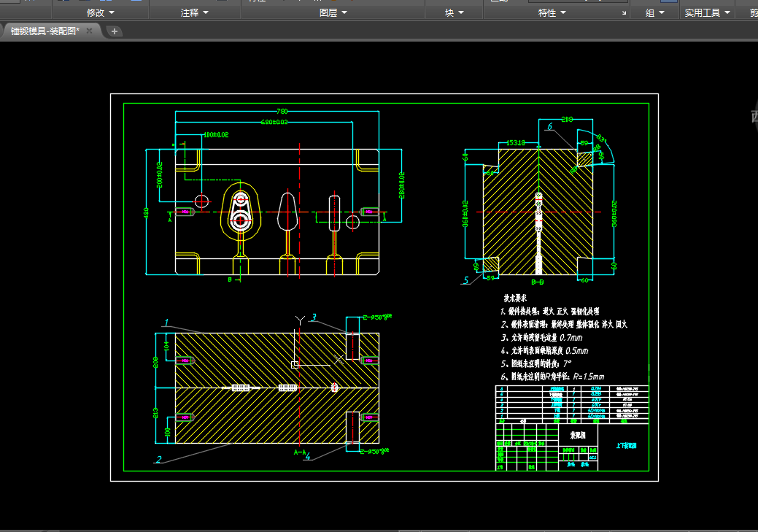
Task: Select part balloon number 1
Action: [x=166, y=323]
